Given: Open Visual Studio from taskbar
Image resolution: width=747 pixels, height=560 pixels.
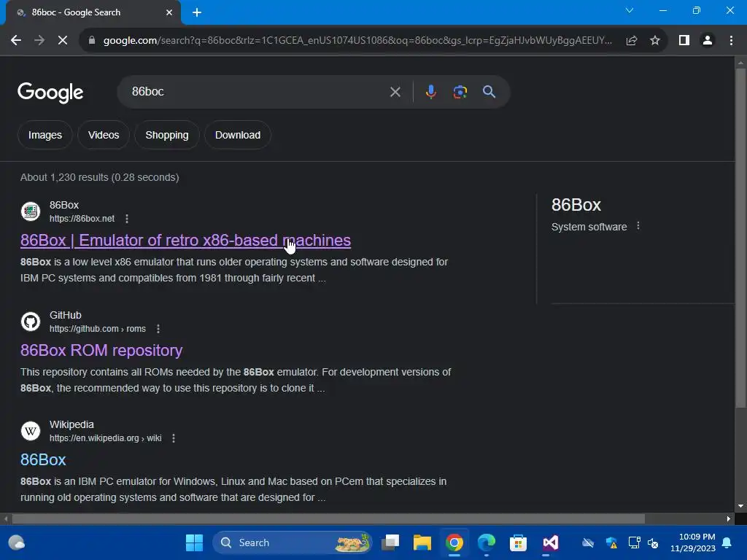Looking at the screenshot, I should [x=550, y=542].
